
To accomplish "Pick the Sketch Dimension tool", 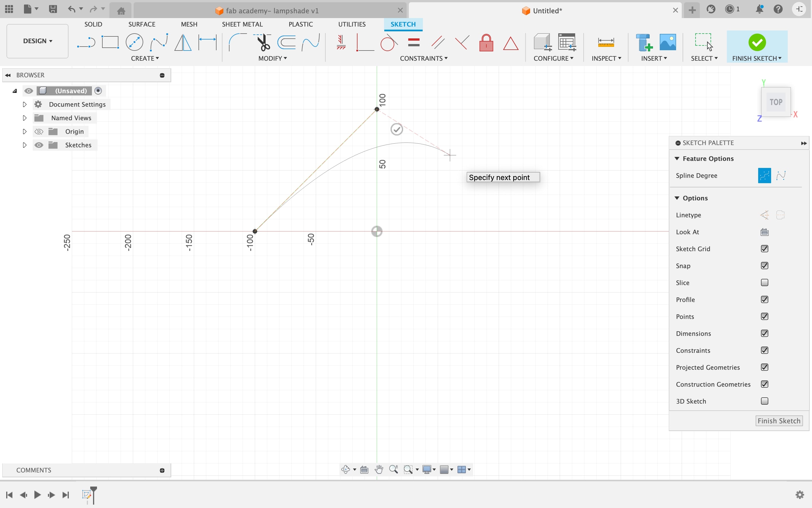I will click(x=207, y=42).
